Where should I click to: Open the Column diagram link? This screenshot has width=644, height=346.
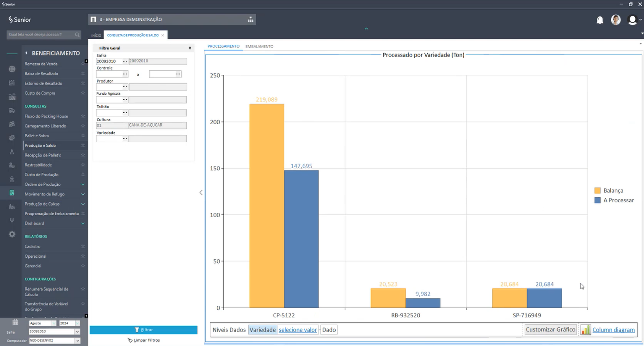tap(613, 330)
